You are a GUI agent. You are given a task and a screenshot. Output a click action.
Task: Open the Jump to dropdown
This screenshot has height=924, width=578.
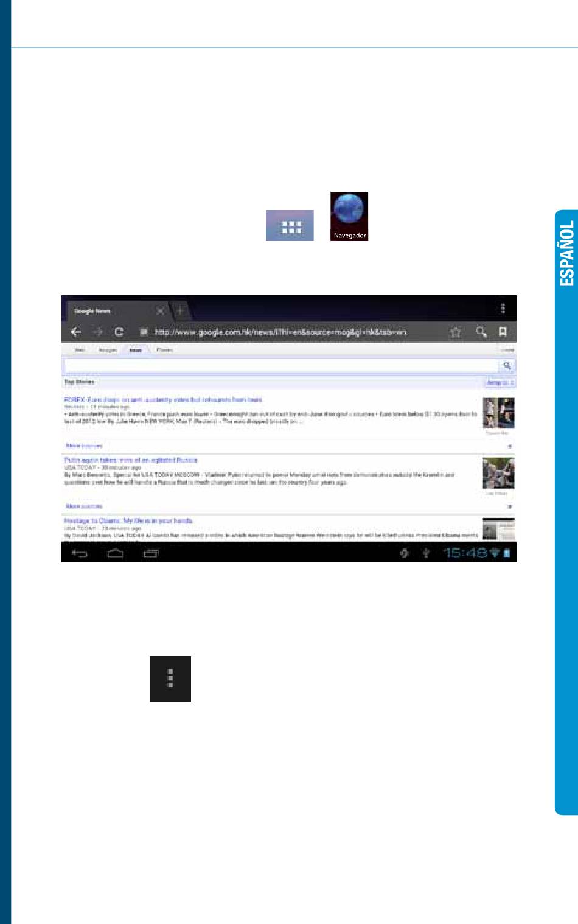click(500, 382)
